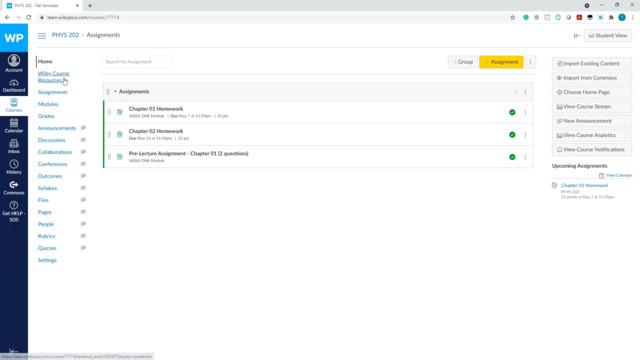The image size is (640, 360).
Task: Click hidden-eye icon next to Rubrics
Action: click(83, 236)
